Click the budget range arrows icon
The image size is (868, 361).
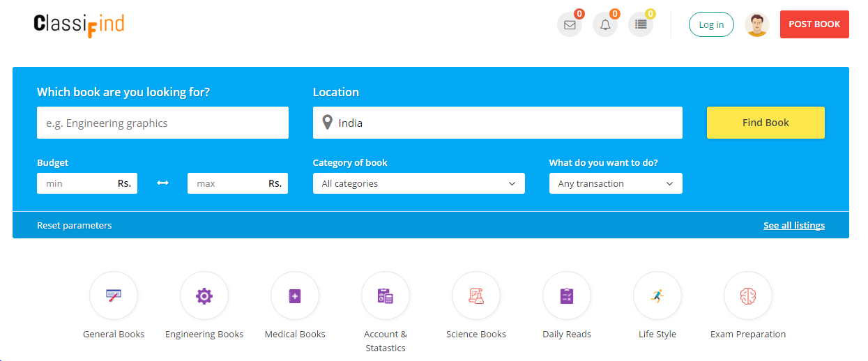(162, 183)
